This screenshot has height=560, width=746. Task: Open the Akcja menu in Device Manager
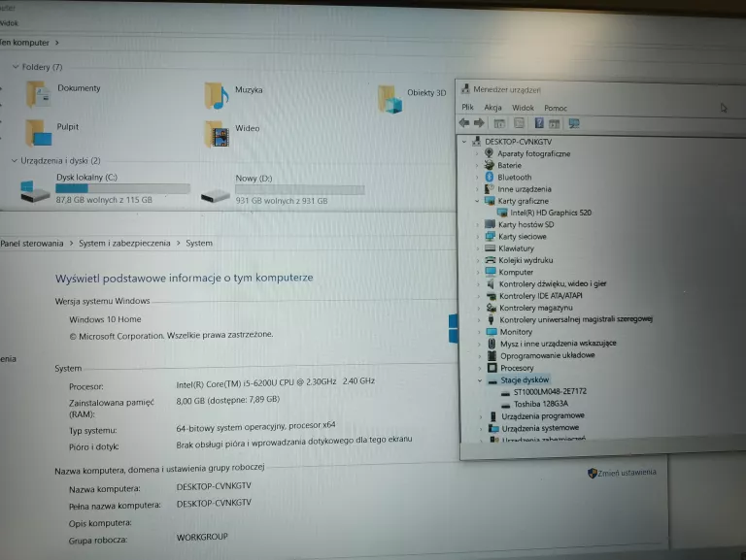492,108
